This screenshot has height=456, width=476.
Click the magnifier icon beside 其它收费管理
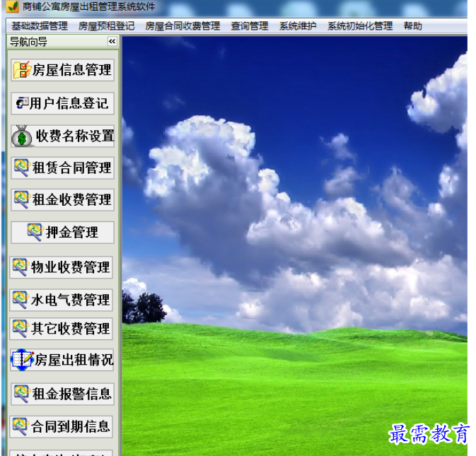20,329
